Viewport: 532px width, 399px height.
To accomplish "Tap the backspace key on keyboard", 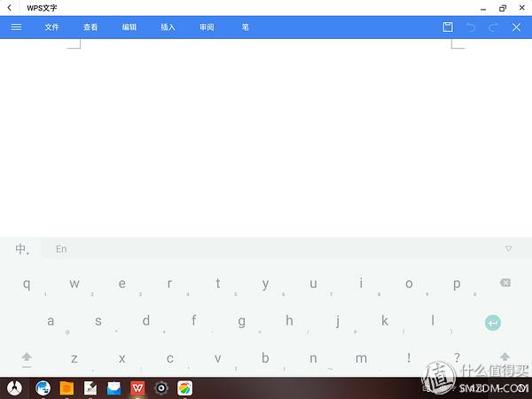I will point(505,283).
